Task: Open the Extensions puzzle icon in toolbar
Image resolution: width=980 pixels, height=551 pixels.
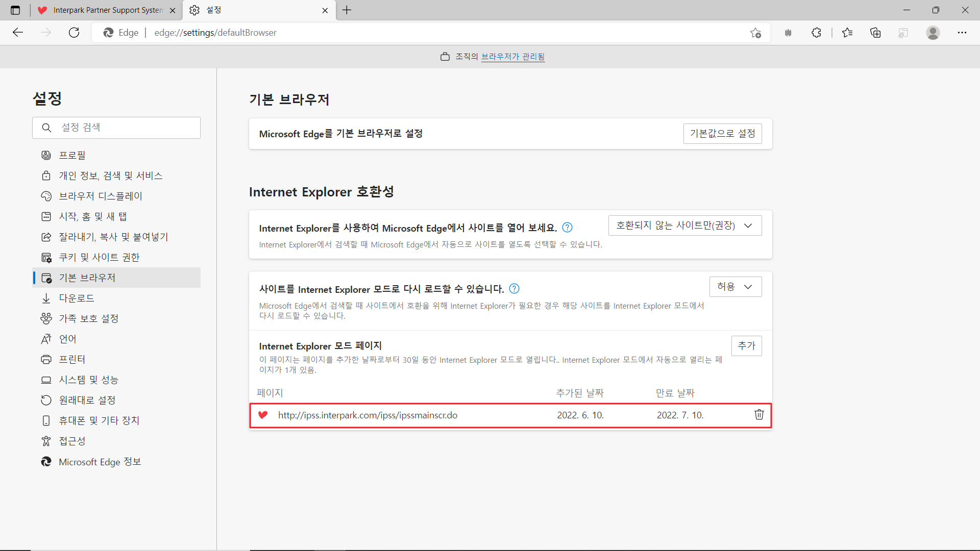Action: (816, 33)
